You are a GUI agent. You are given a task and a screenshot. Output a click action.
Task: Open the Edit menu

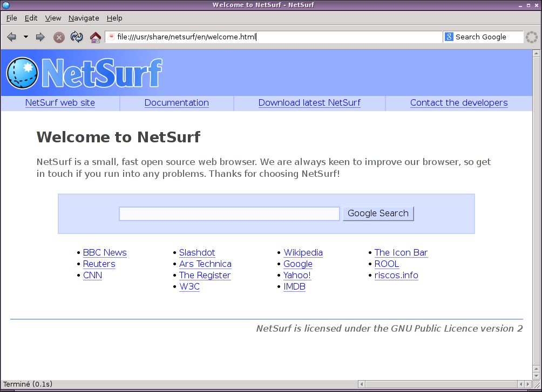pos(31,18)
